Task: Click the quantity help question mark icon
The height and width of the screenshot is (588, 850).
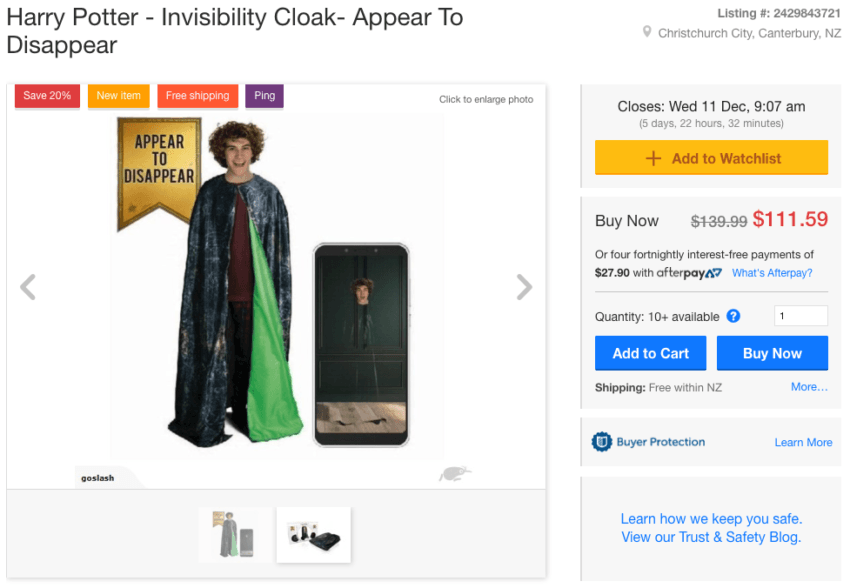Action: pos(733,316)
